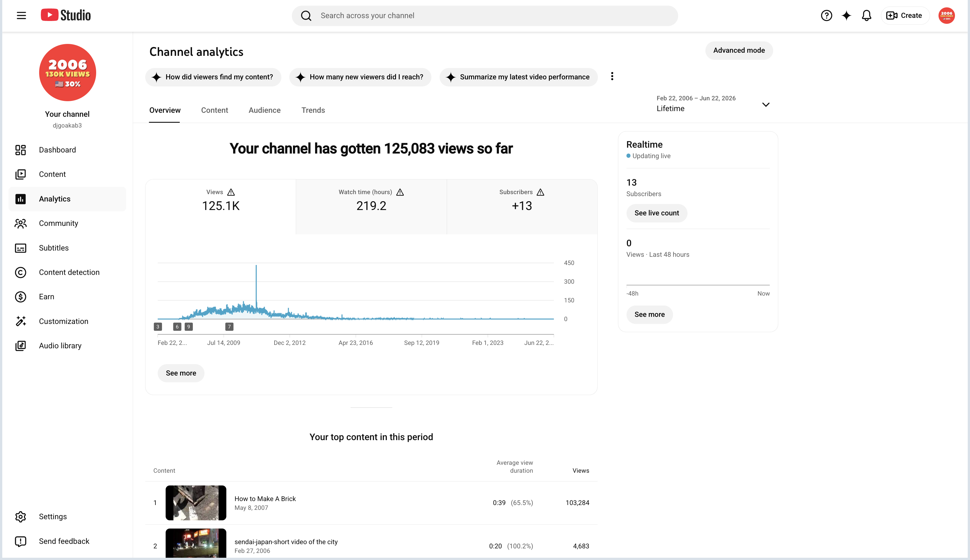
Task: Click chart marker labeled 7
Action: pyautogui.click(x=229, y=326)
